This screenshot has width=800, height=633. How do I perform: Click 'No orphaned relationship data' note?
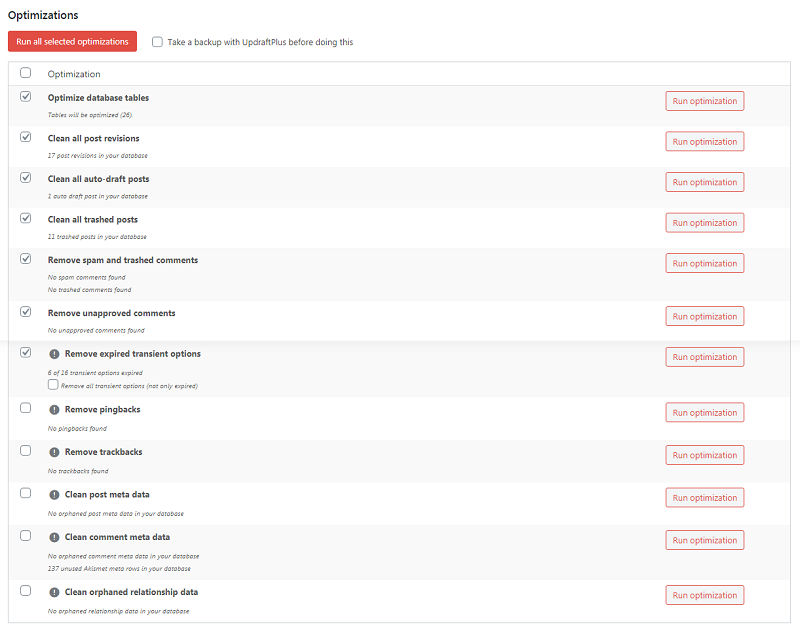tap(118, 611)
